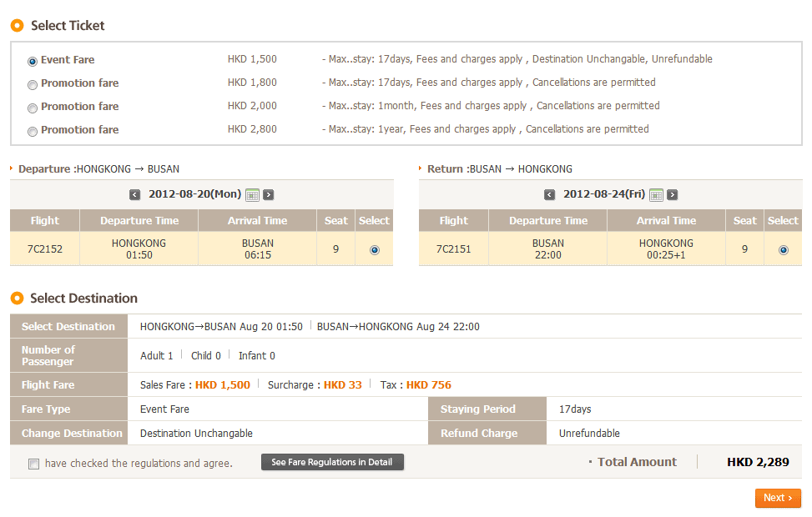Go to previous departure date
812x517 pixels.
[135, 195]
